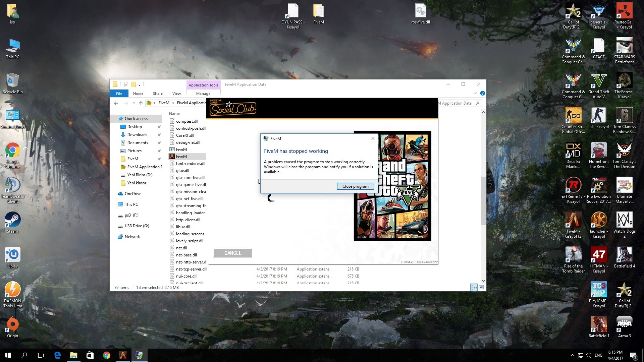Expand the Explorer ribbon chevron
The width and height of the screenshot is (644, 362).
pos(475,93)
